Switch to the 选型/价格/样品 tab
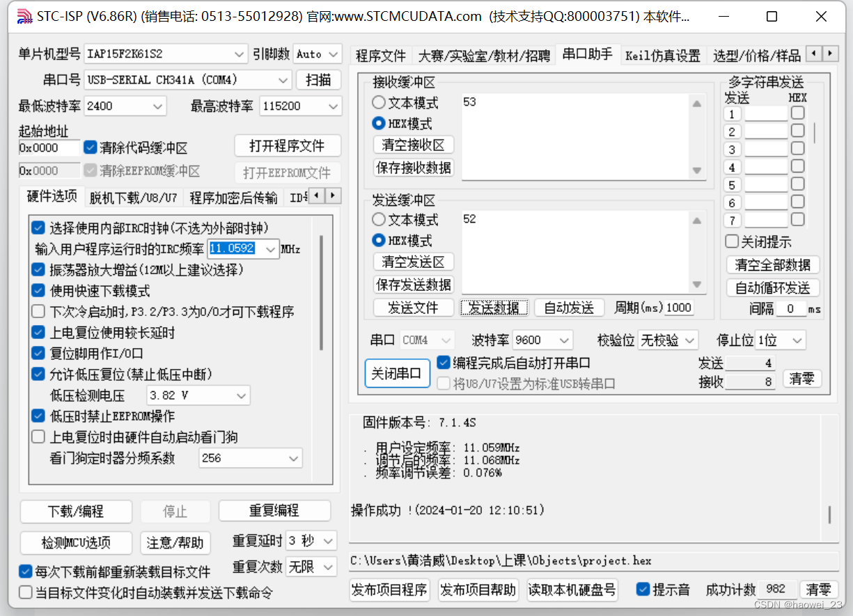Viewport: 853px width, 616px height. pyautogui.click(x=756, y=56)
